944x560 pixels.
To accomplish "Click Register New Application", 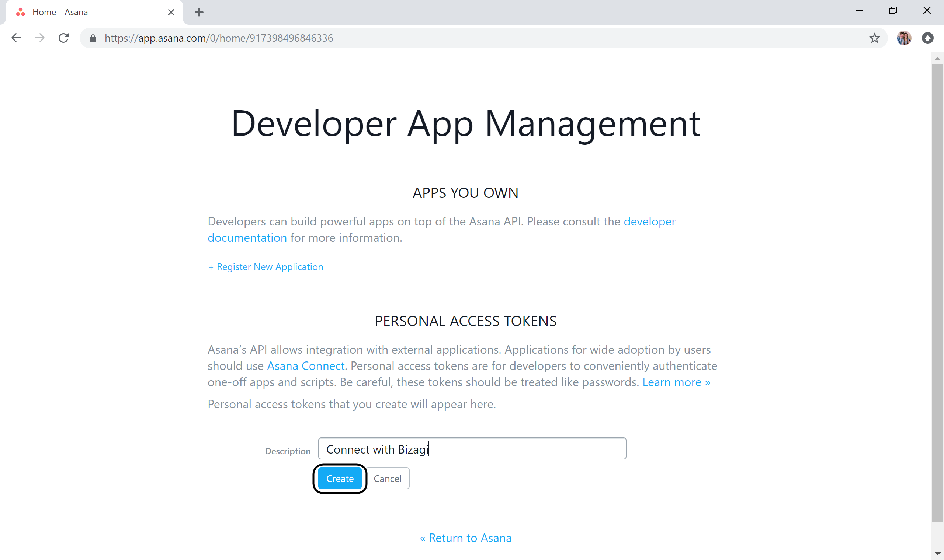I will click(x=265, y=267).
